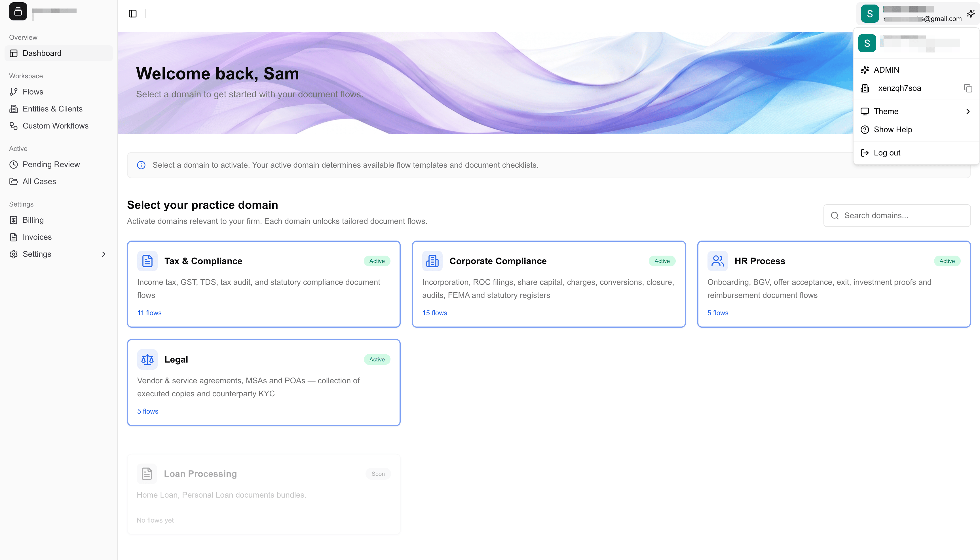
Task: Open All Cases list
Action: click(59, 182)
